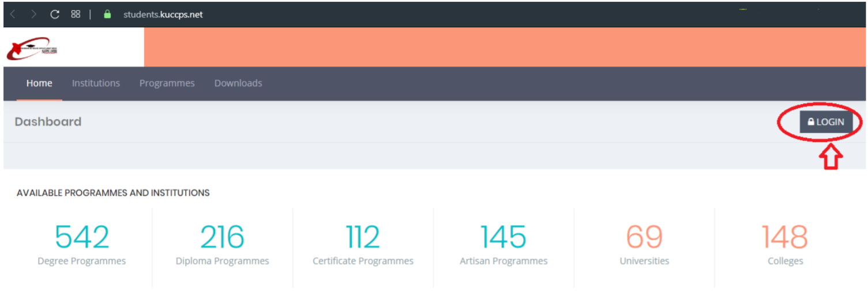Click the Dashboard heading
The image size is (868, 294).
tap(48, 122)
